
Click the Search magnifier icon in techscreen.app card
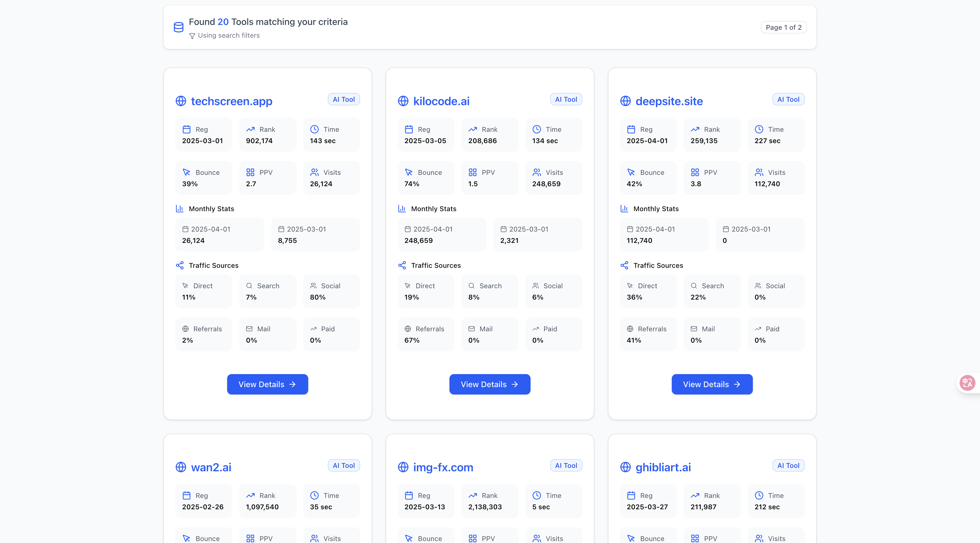249,286
